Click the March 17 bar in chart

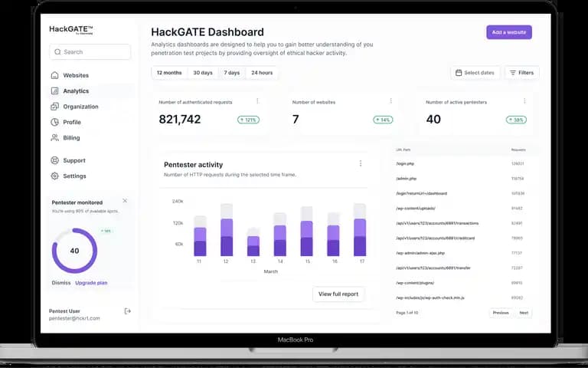[x=360, y=230]
